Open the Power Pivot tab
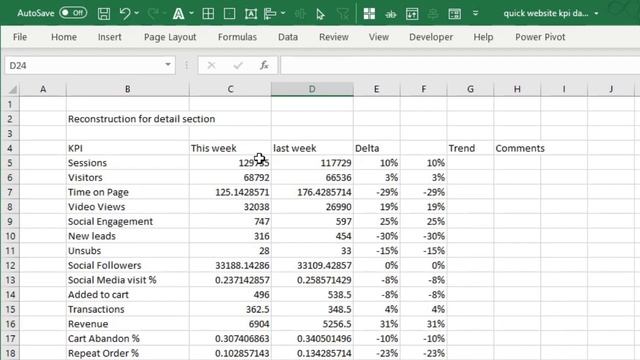Screen dimensions: 640x360 (x=540, y=37)
